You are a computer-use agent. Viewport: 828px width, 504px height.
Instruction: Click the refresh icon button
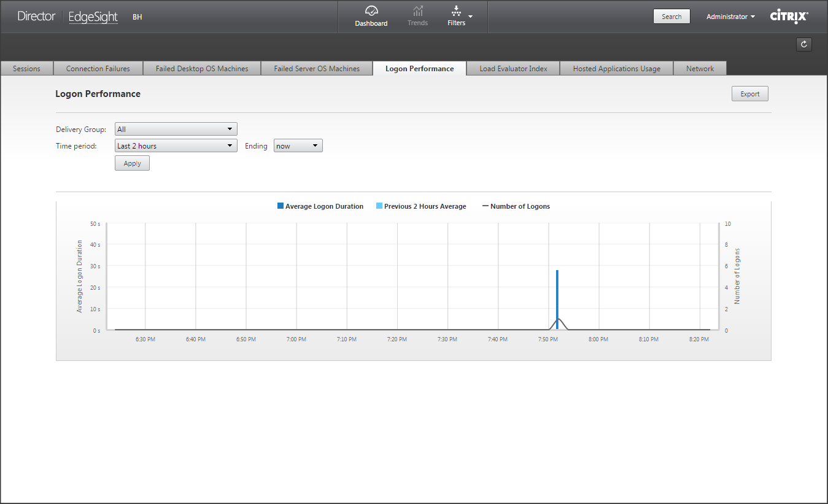pos(803,44)
